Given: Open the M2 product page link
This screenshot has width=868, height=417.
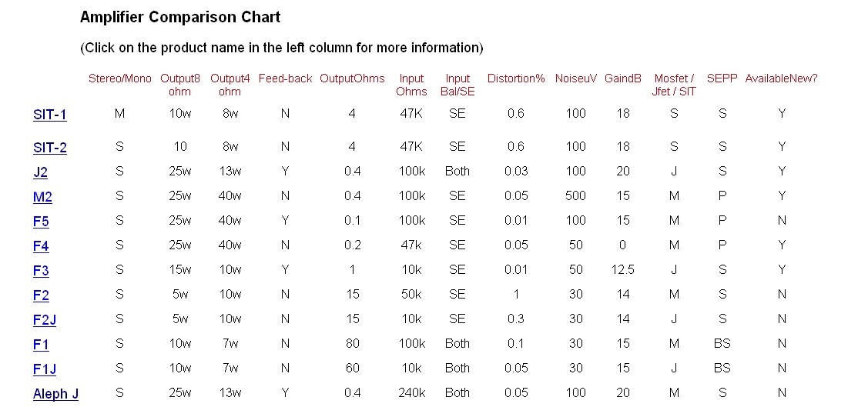Looking at the screenshot, I should (42, 197).
